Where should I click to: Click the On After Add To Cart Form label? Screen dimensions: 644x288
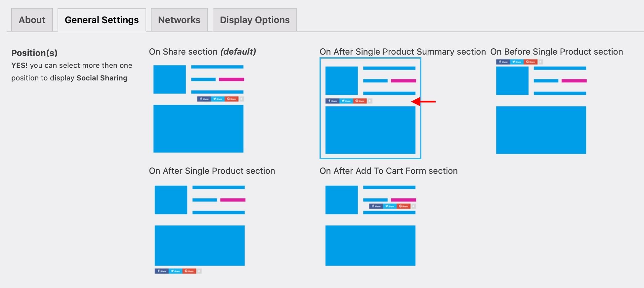[389, 171]
